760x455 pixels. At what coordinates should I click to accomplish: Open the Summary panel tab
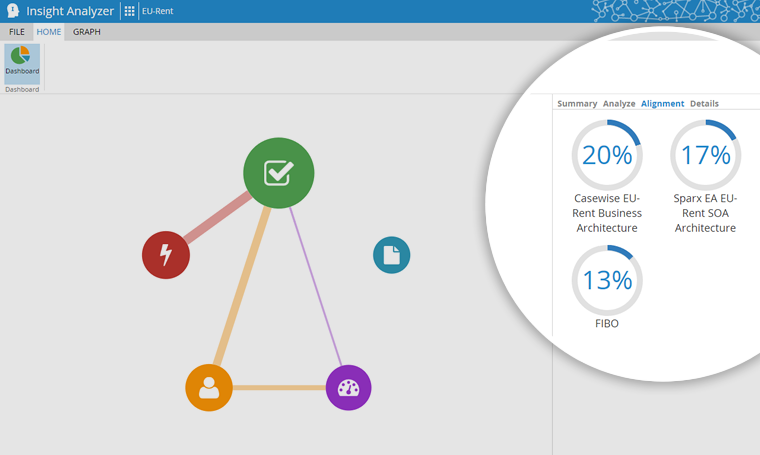tap(577, 104)
